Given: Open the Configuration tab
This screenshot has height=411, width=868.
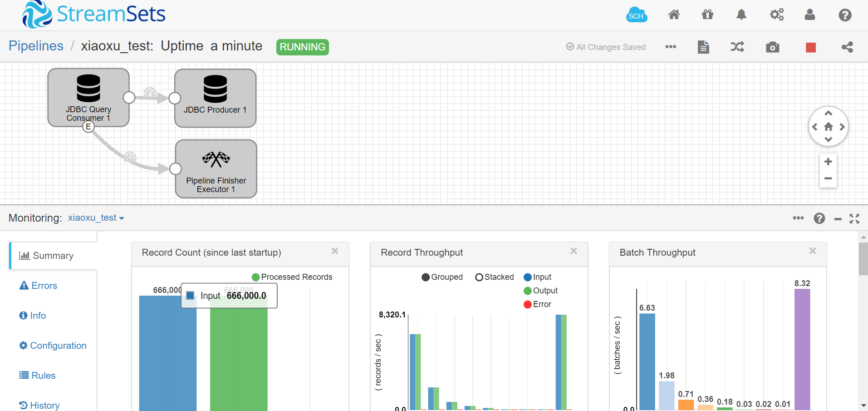Looking at the screenshot, I should [53, 346].
